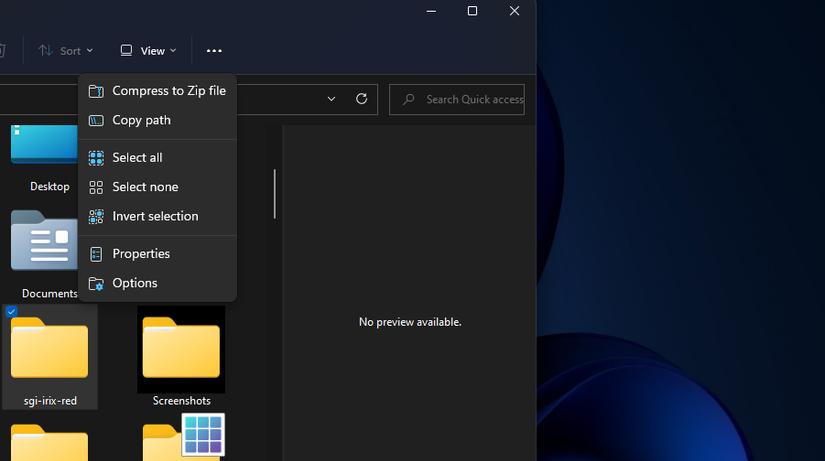Close the File Explorer window

pyautogui.click(x=515, y=11)
